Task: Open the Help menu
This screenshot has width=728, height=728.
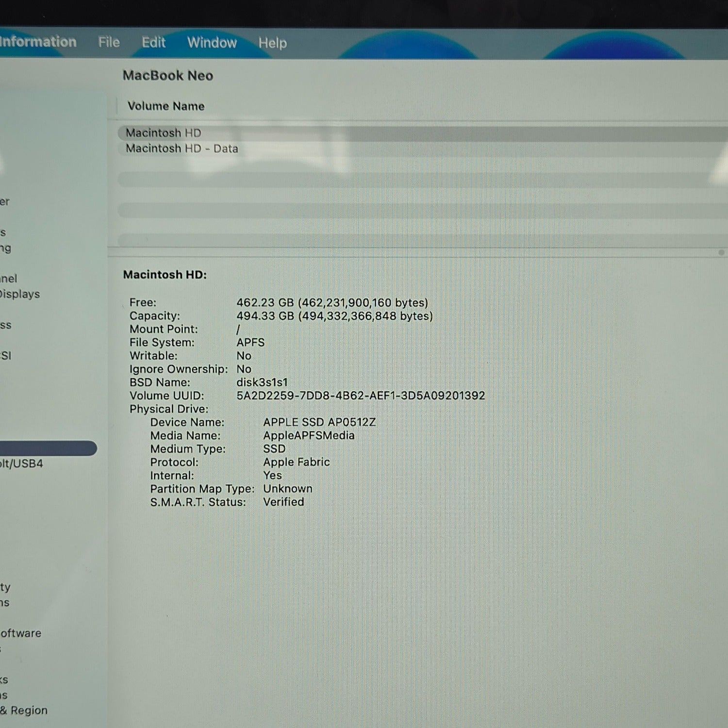Action: point(272,43)
